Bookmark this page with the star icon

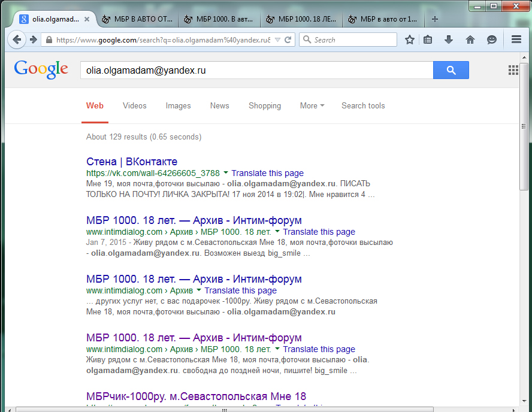point(410,40)
